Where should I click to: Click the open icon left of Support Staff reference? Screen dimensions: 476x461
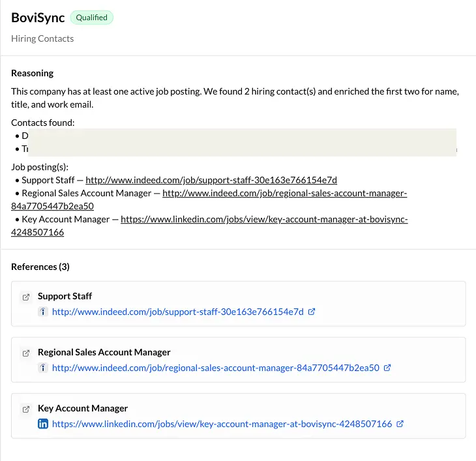26,297
